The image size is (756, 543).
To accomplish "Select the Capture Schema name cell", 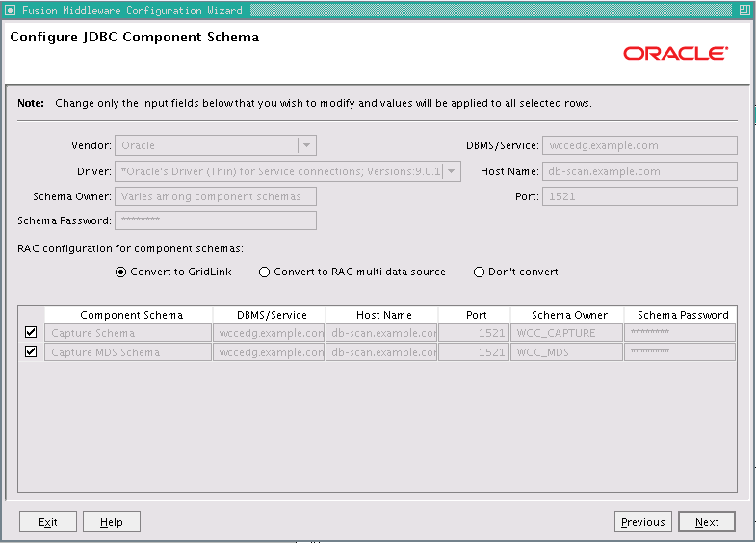I will point(128,333).
